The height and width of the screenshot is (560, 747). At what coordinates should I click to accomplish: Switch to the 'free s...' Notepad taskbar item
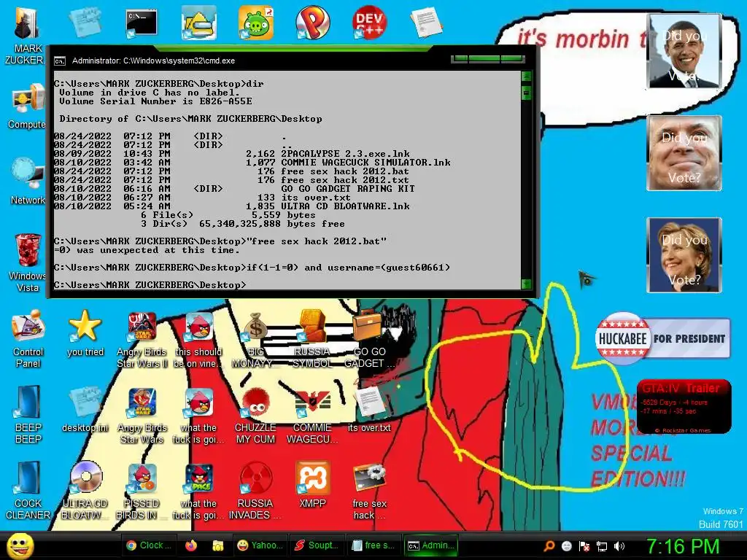pos(373,545)
